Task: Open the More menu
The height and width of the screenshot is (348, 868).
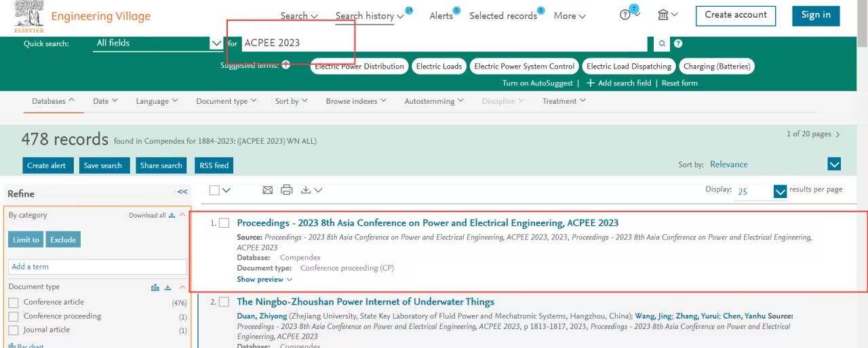Action: pos(570,16)
